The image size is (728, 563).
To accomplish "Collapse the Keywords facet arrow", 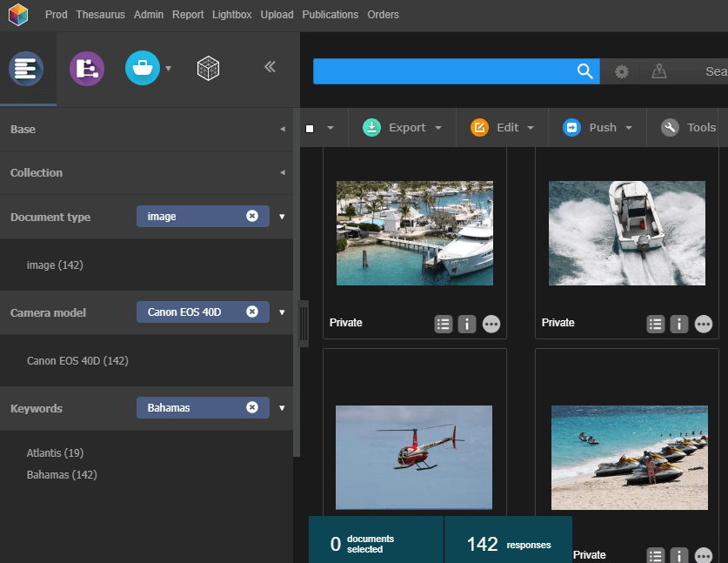I will point(282,408).
